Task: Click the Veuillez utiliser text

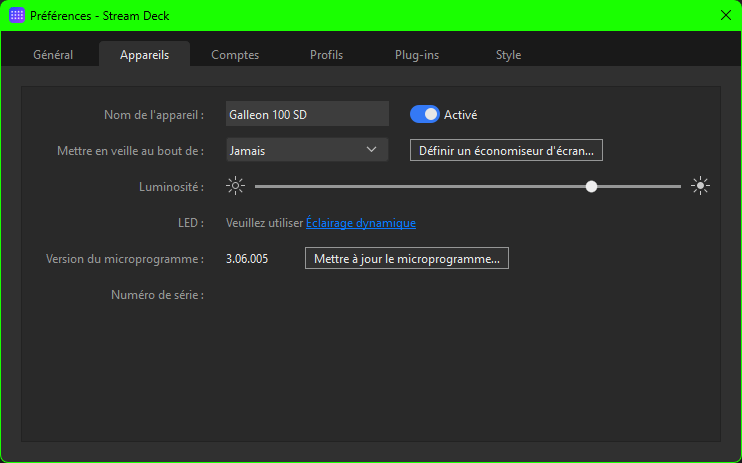Action: click(265, 223)
